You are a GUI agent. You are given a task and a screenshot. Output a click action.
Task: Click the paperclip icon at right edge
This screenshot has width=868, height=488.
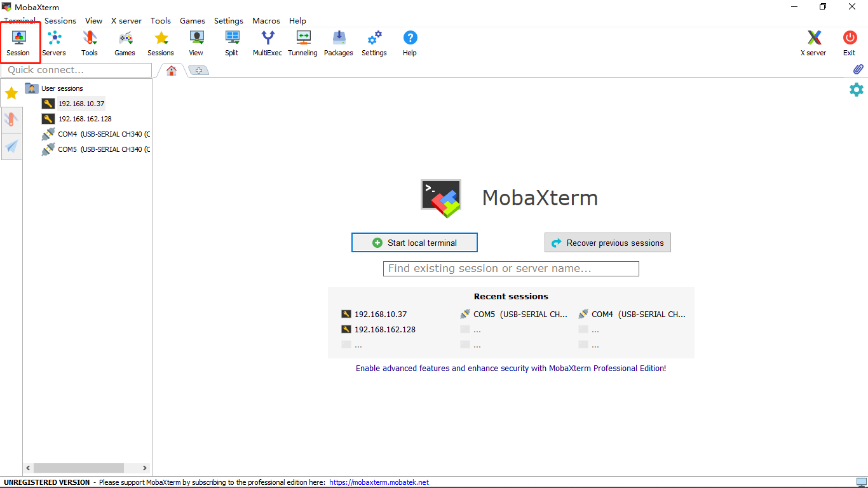(x=858, y=69)
